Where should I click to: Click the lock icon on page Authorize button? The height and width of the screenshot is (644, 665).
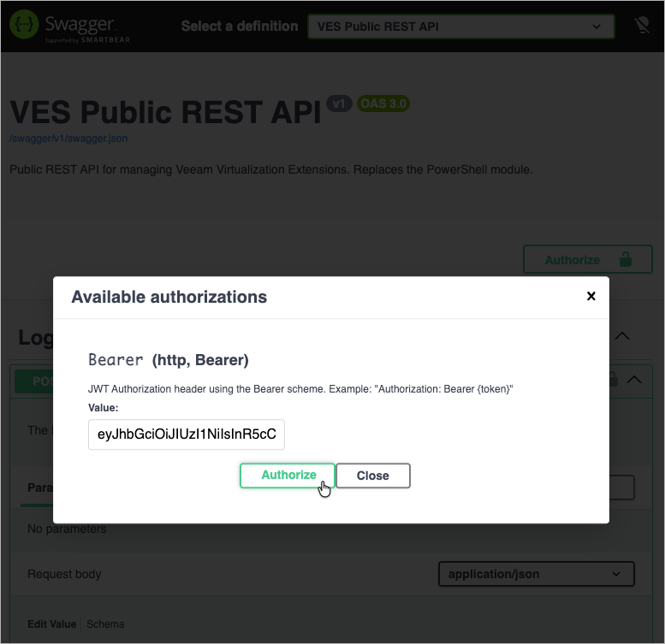(x=626, y=259)
